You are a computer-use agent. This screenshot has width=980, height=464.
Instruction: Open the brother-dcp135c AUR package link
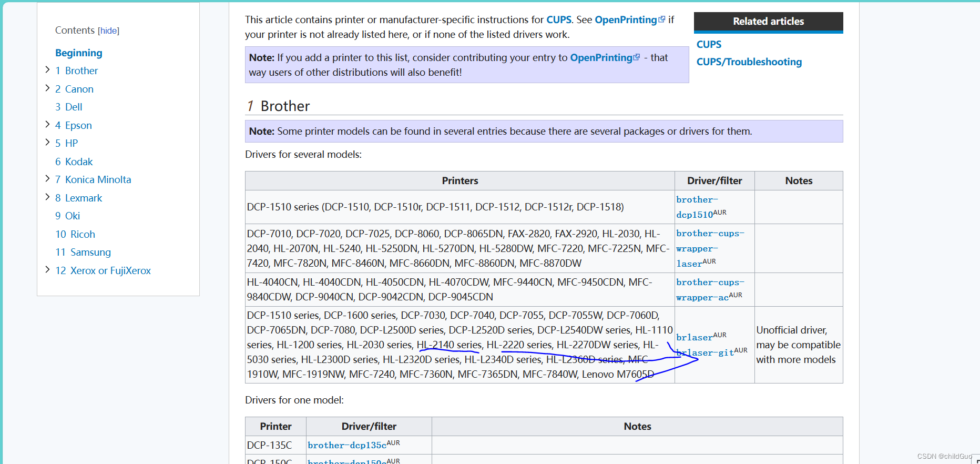(x=347, y=445)
